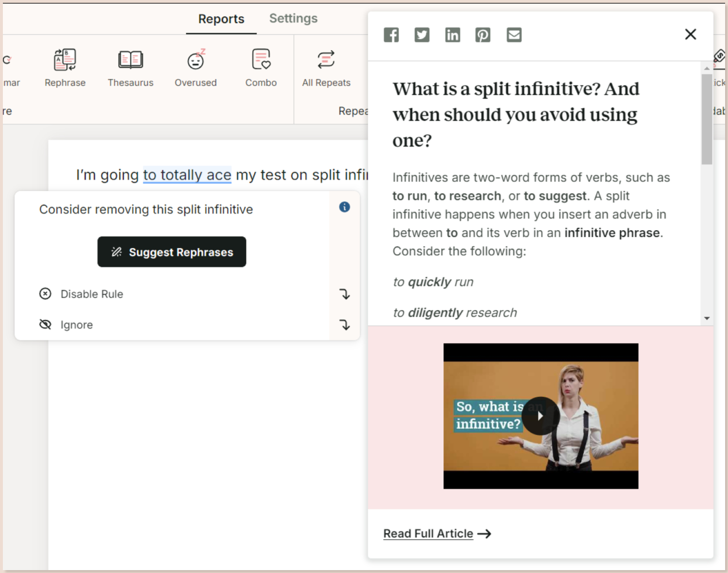Share the article on Facebook
Viewport: 728px width, 573px height.
click(x=391, y=34)
